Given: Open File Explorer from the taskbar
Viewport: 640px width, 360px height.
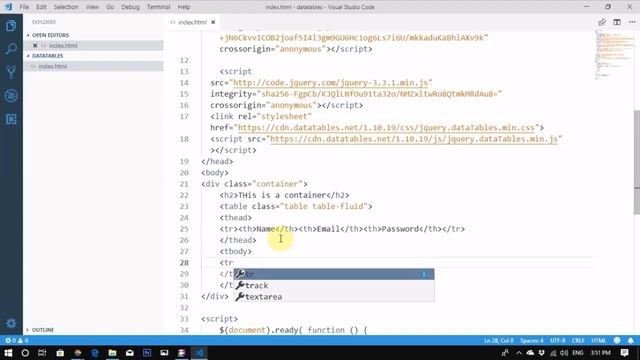Looking at the screenshot, I should (112, 353).
